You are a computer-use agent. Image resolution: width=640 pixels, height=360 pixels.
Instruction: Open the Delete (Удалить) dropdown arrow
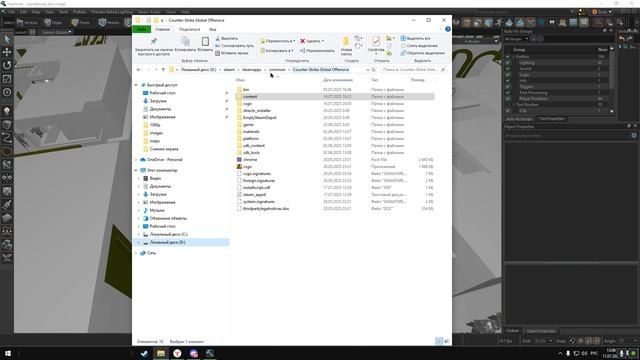pyautogui.click(x=322, y=41)
